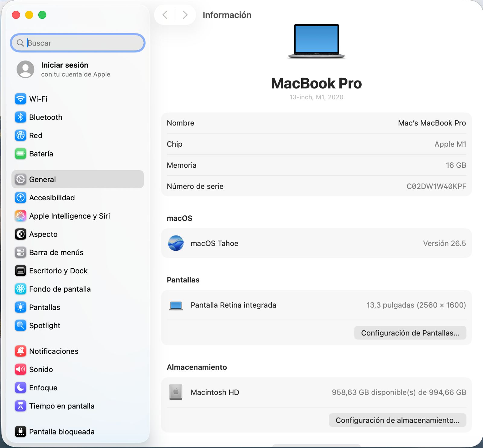483x448 pixels.
Task: Go forward with the right chevron
Action: point(185,15)
